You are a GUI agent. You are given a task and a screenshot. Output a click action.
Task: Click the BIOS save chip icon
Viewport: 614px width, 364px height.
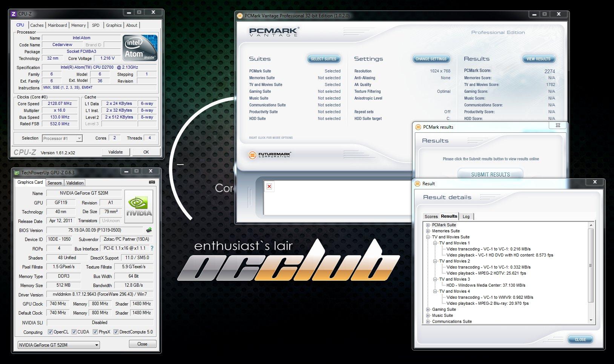(149, 230)
